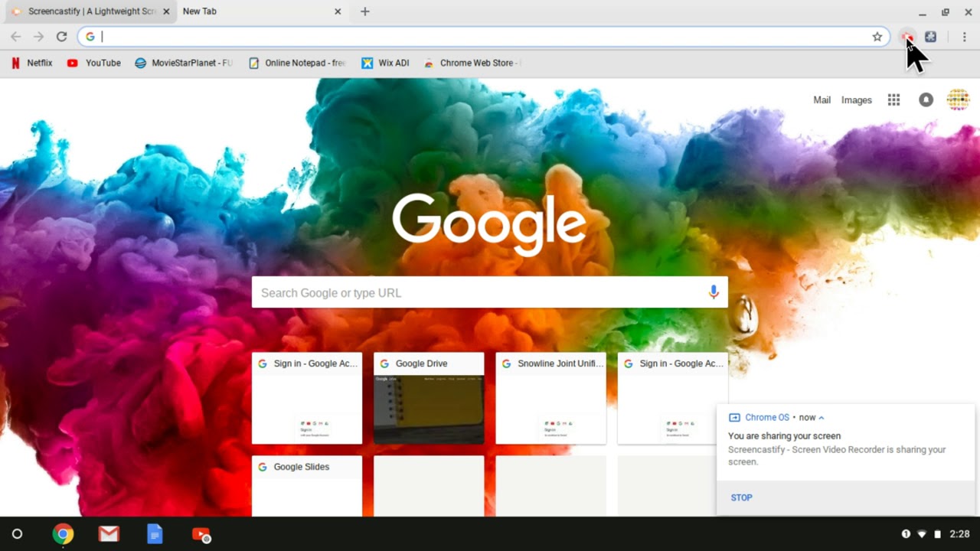Open the Screencastify extension icon
This screenshot has height=551, width=980.
907,36
